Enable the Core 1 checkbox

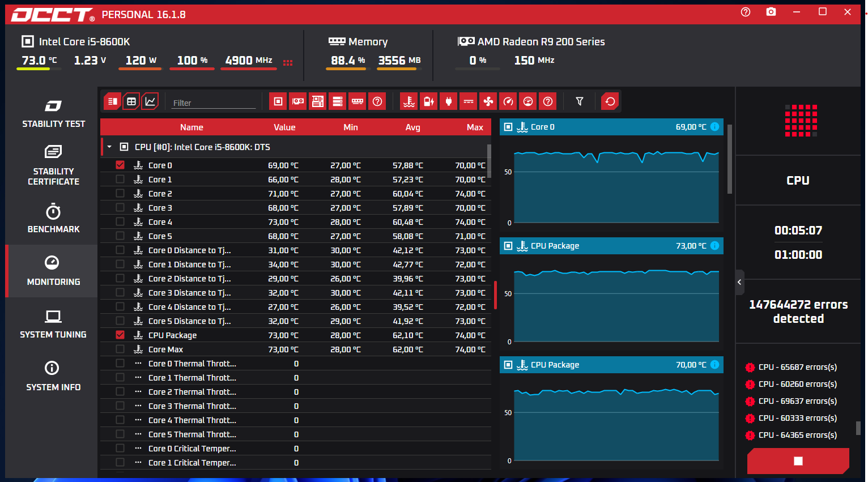tap(120, 179)
